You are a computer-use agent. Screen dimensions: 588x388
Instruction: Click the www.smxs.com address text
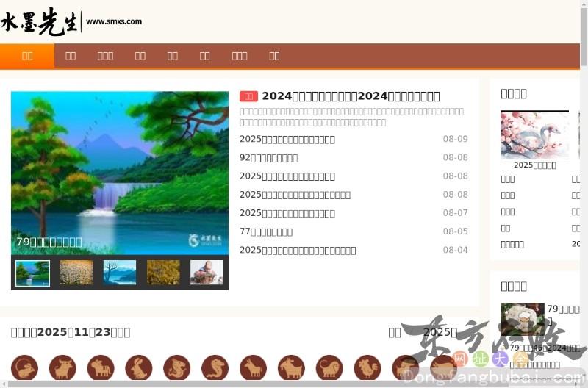(x=114, y=21)
